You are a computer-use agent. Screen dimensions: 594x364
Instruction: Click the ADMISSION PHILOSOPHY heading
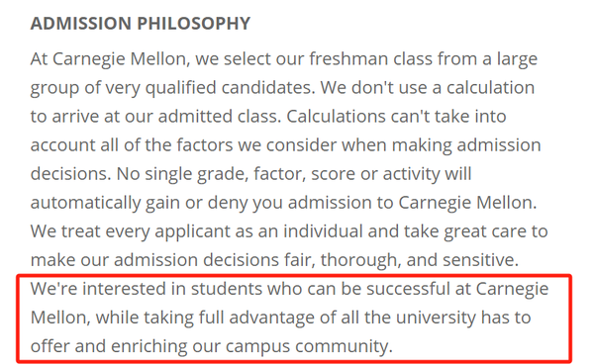click(141, 24)
